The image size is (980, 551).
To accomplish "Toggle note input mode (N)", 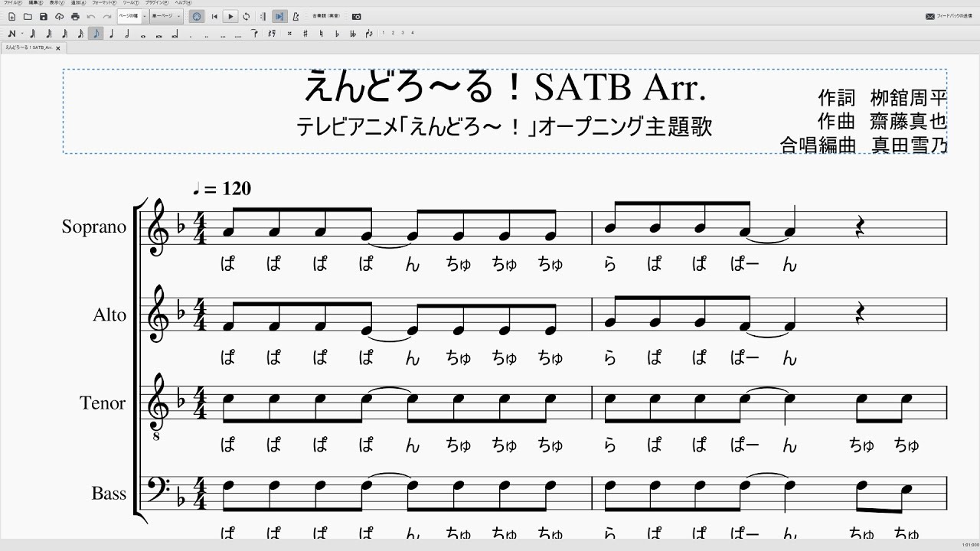I will click(11, 33).
